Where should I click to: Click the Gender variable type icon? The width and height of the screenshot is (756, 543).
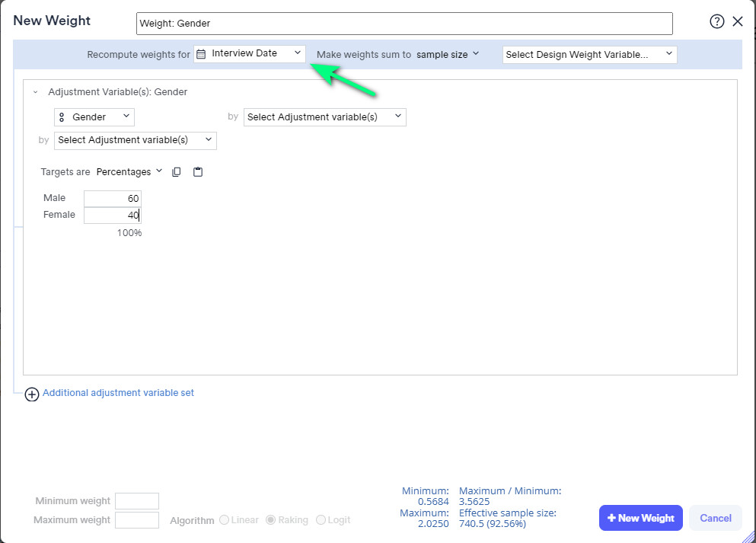tap(62, 117)
